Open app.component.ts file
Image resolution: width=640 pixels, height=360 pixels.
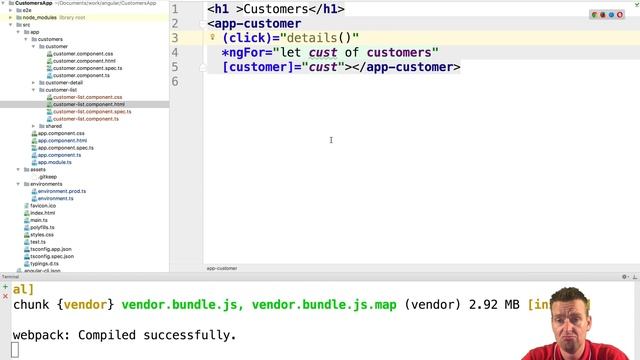(59, 155)
